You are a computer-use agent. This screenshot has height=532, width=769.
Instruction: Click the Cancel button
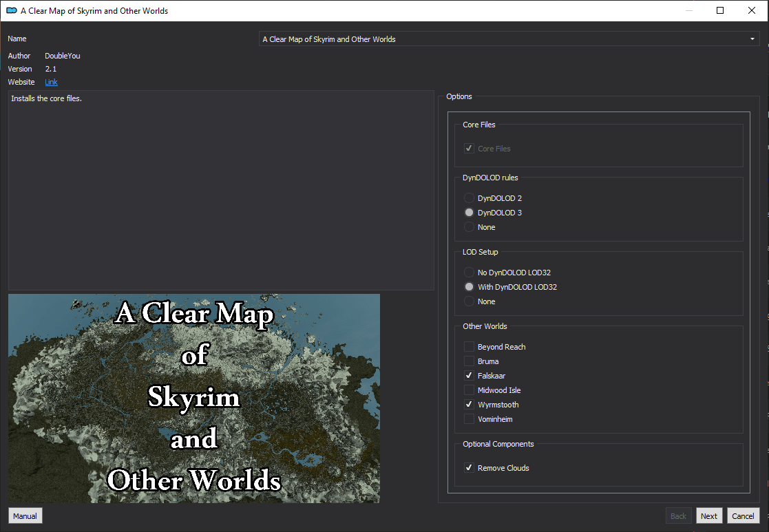pyautogui.click(x=743, y=515)
